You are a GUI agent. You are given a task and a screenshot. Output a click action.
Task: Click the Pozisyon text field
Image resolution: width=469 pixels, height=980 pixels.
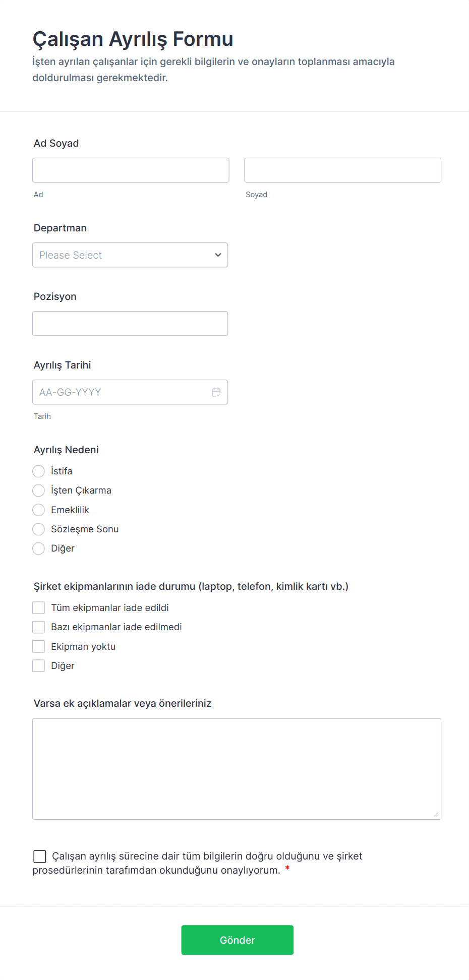[x=130, y=324]
